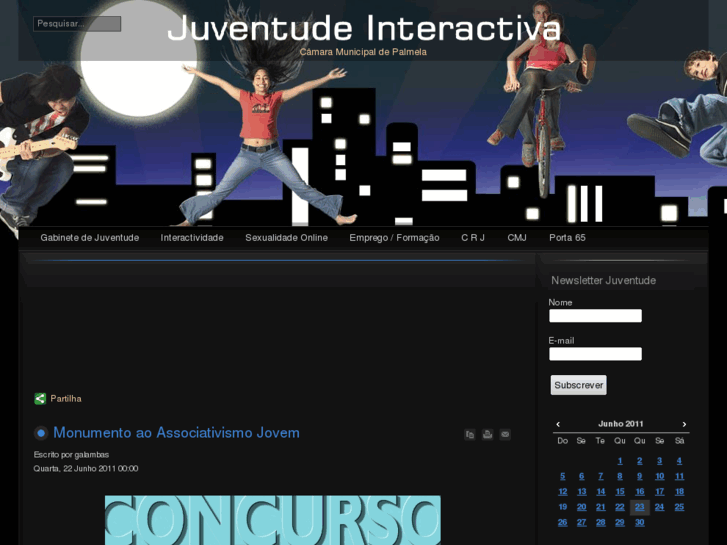The height and width of the screenshot is (545, 727).
Task: Click the email article icon
Action: click(505, 435)
